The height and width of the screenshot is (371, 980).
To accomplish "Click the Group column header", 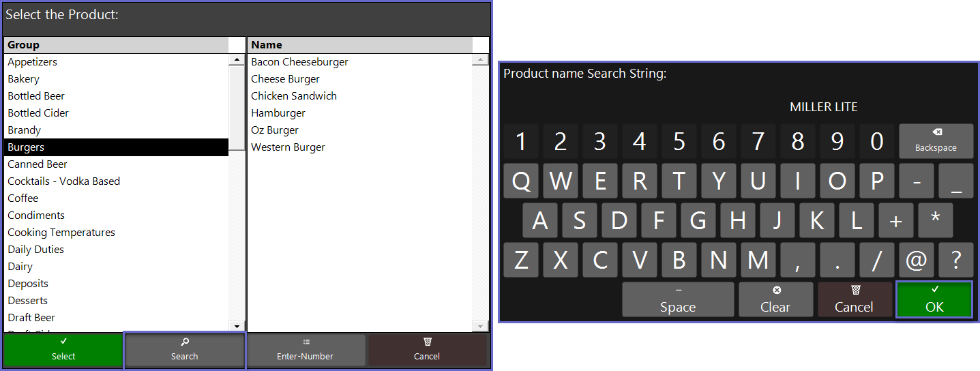I will point(116,45).
